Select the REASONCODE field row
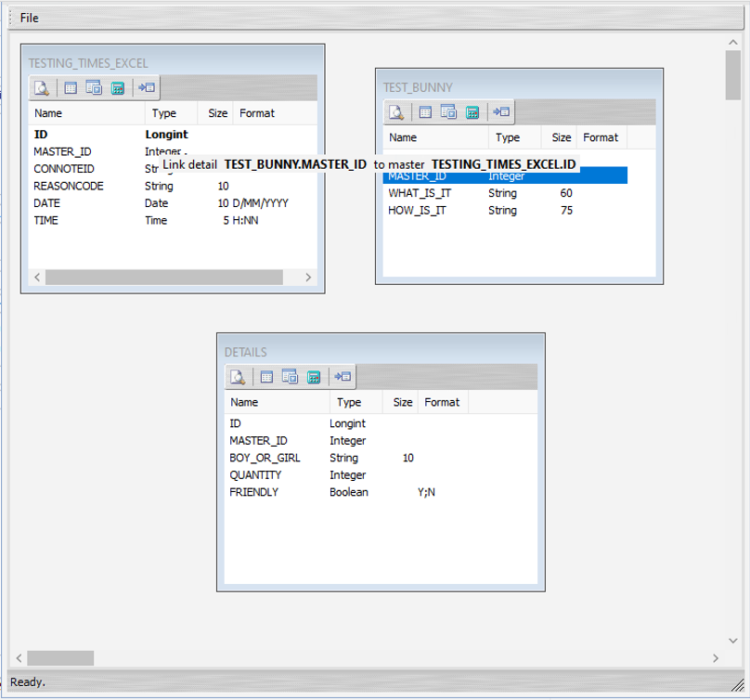Image resolution: width=750 pixels, height=700 pixels. click(x=173, y=186)
